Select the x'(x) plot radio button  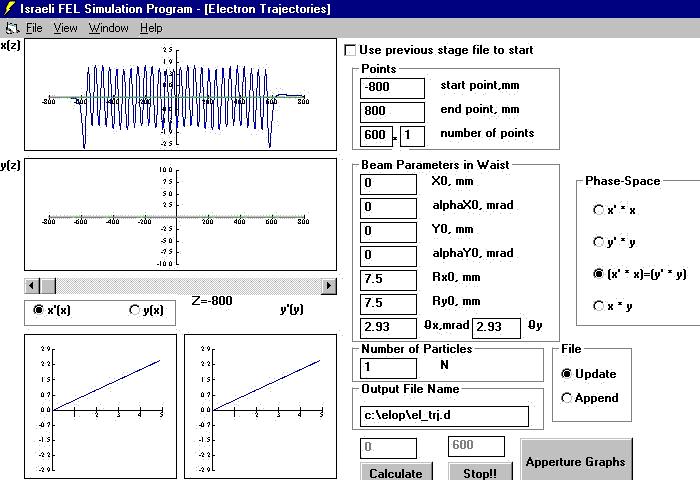(x=38, y=309)
